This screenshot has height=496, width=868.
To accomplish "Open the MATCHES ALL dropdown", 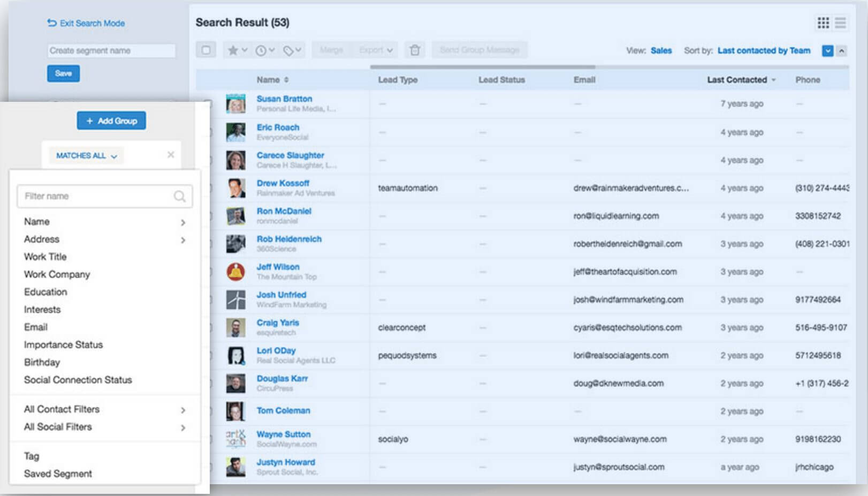I will [86, 155].
